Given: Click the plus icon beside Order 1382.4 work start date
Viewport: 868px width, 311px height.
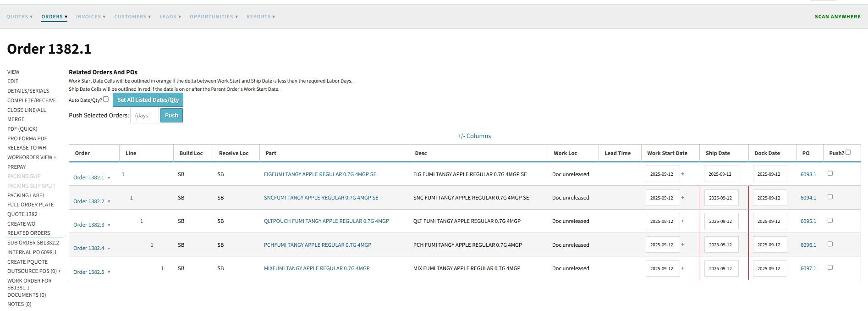Looking at the screenshot, I should point(682,244).
